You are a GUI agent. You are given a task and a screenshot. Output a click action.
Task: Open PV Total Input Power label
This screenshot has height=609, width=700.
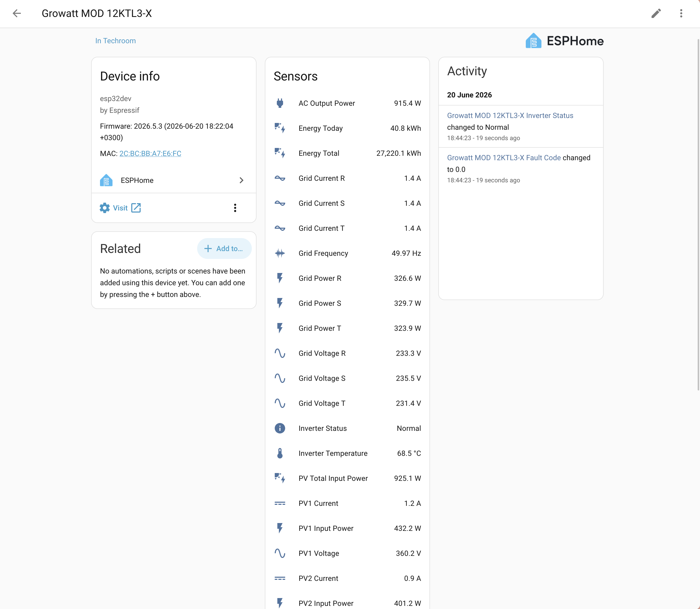tap(333, 478)
